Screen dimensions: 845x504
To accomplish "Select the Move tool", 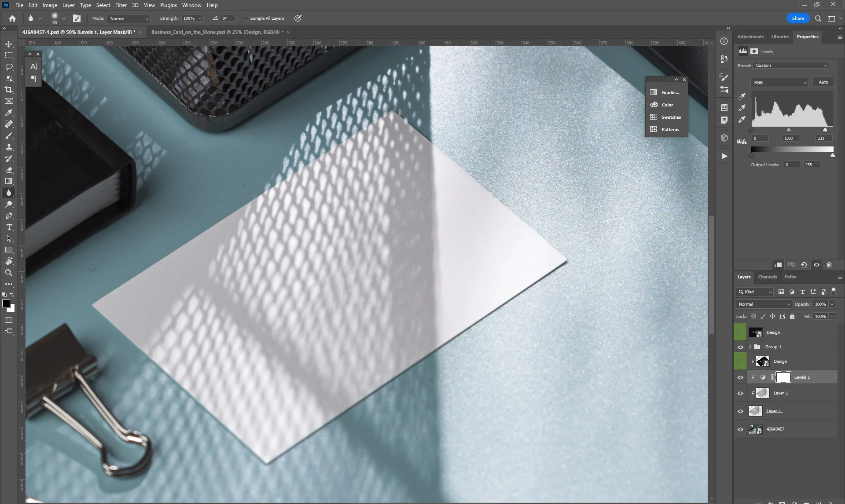I will point(9,44).
